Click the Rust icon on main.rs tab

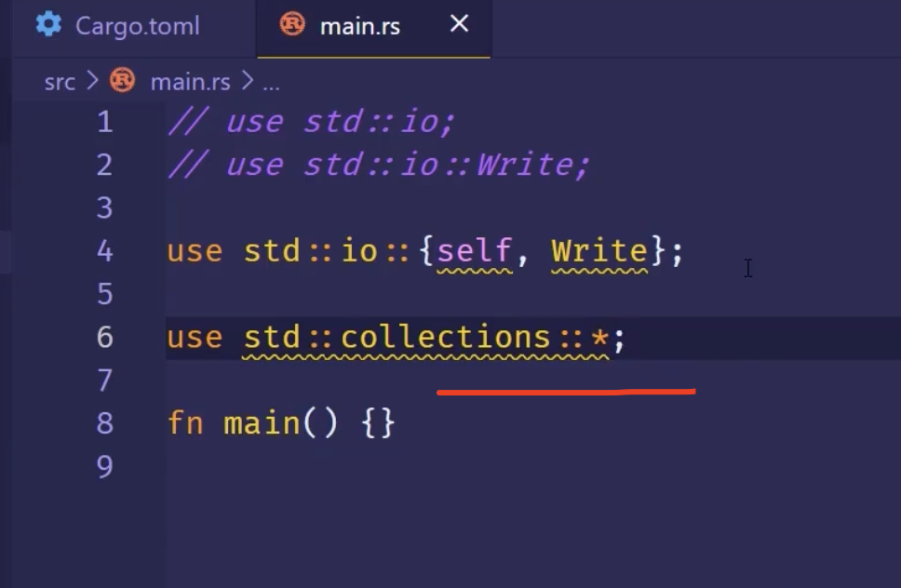click(292, 25)
